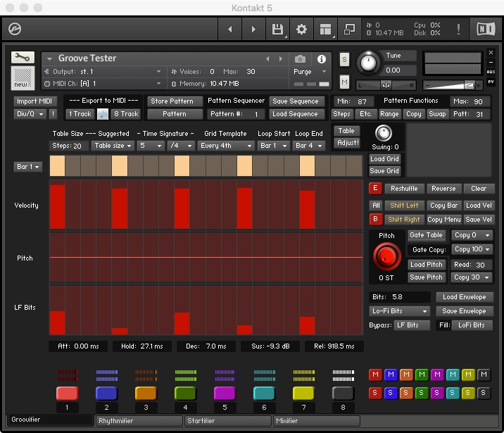Click the Store Pattern button
The height and width of the screenshot is (433, 504).
[175, 101]
